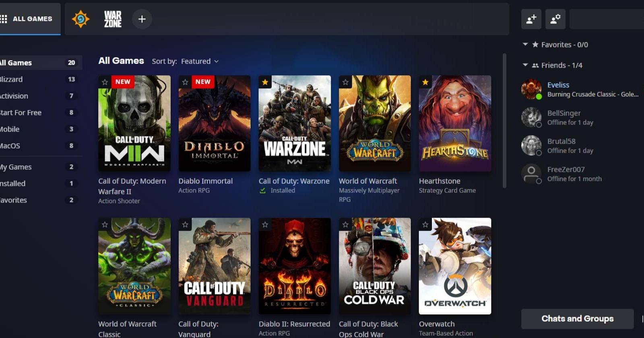Click friend BellSinger's avatar
644x338 pixels.
(x=531, y=117)
